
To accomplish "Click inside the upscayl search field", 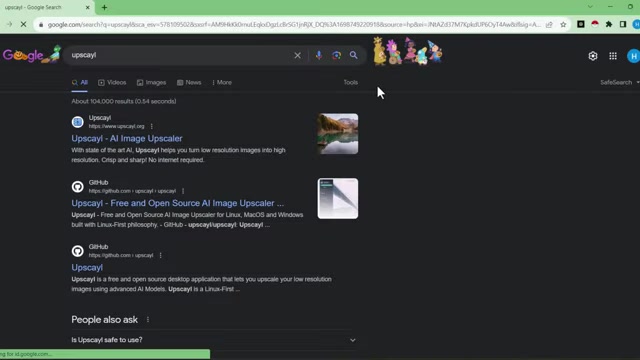I will click(x=180, y=55).
